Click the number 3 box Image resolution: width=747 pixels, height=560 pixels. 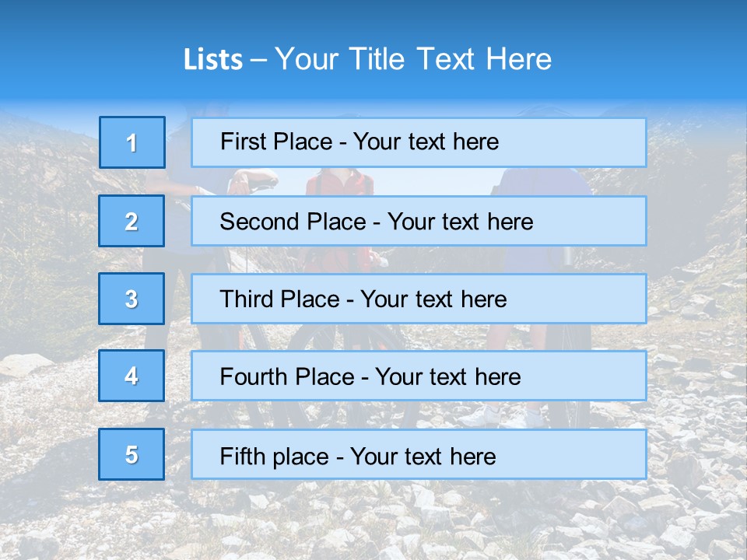tap(132, 299)
